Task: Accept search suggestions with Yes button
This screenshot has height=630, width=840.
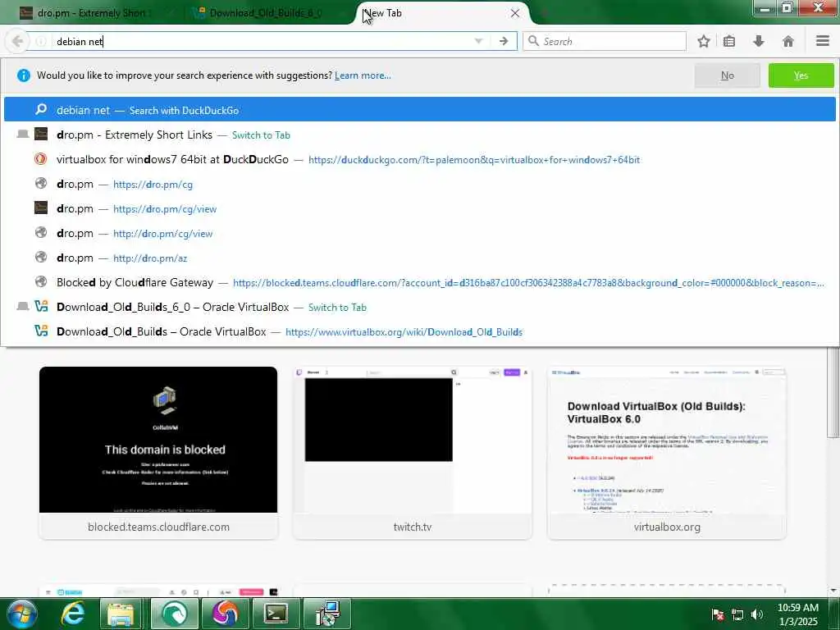Action: tap(801, 75)
